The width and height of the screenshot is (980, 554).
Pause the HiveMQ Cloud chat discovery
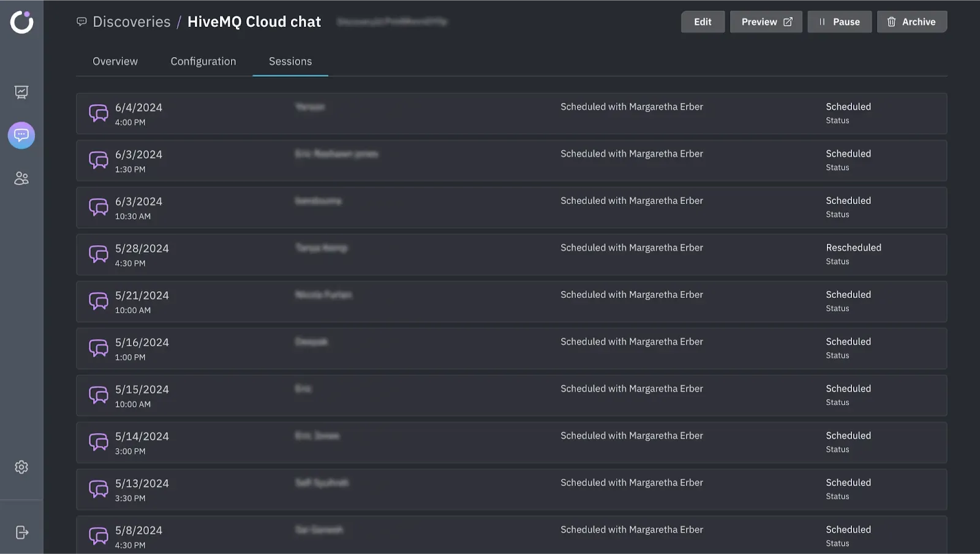(839, 21)
